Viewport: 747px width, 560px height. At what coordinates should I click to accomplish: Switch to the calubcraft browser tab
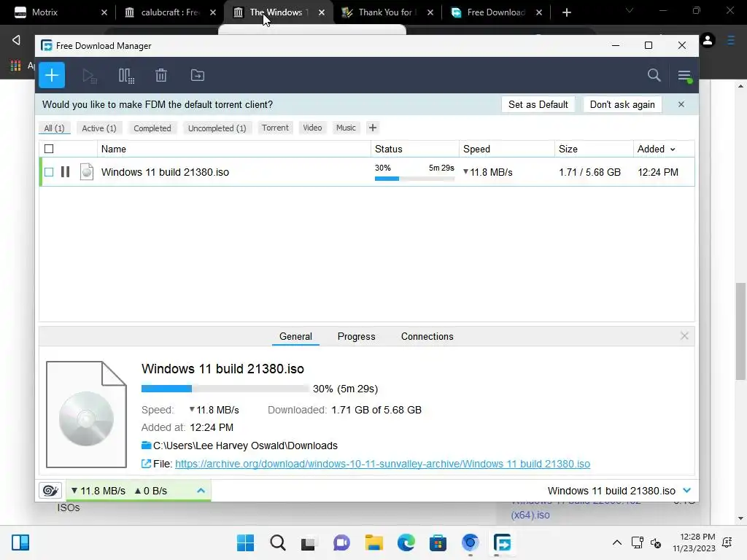pyautogui.click(x=170, y=12)
